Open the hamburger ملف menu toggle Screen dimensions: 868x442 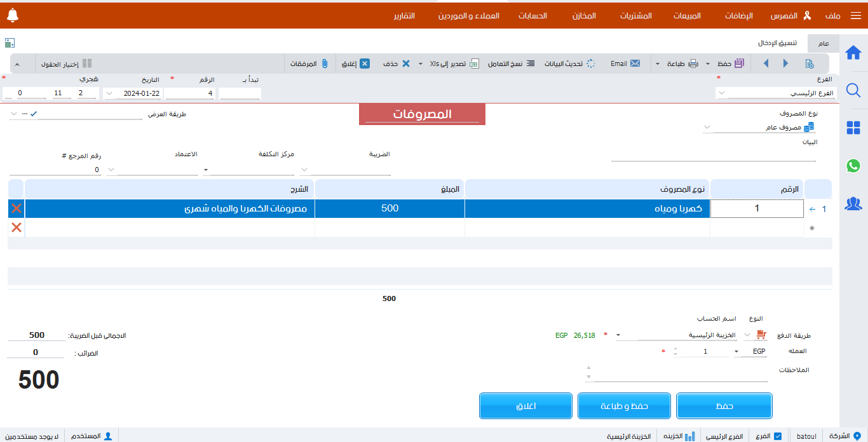pyautogui.click(x=855, y=16)
